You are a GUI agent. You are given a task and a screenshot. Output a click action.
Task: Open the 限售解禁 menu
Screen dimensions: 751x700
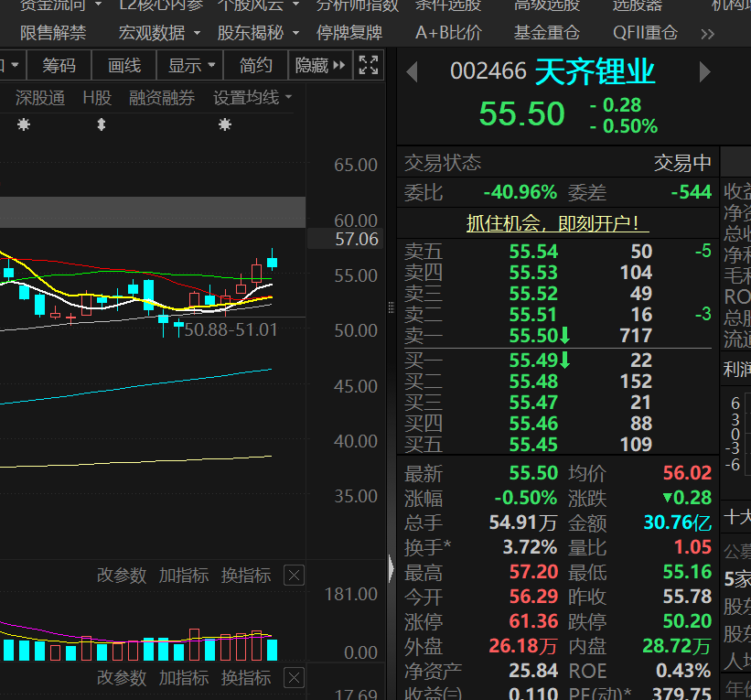click(x=53, y=33)
